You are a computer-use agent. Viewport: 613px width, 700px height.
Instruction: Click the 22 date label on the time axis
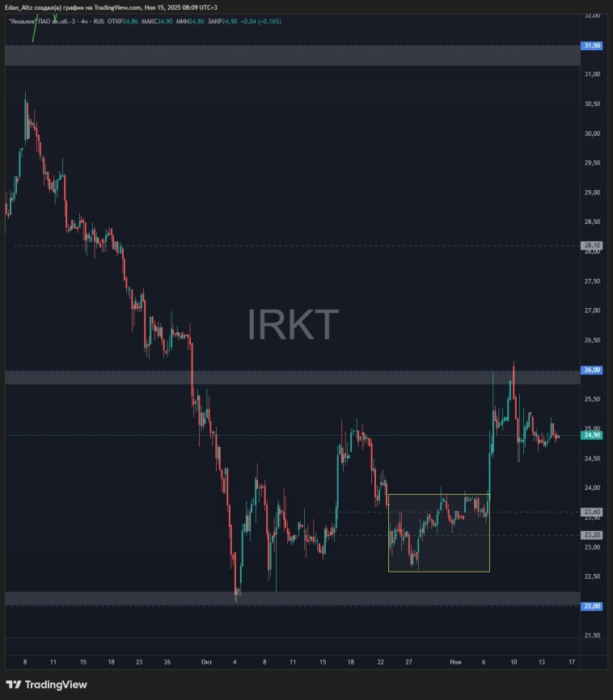(x=380, y=662)
